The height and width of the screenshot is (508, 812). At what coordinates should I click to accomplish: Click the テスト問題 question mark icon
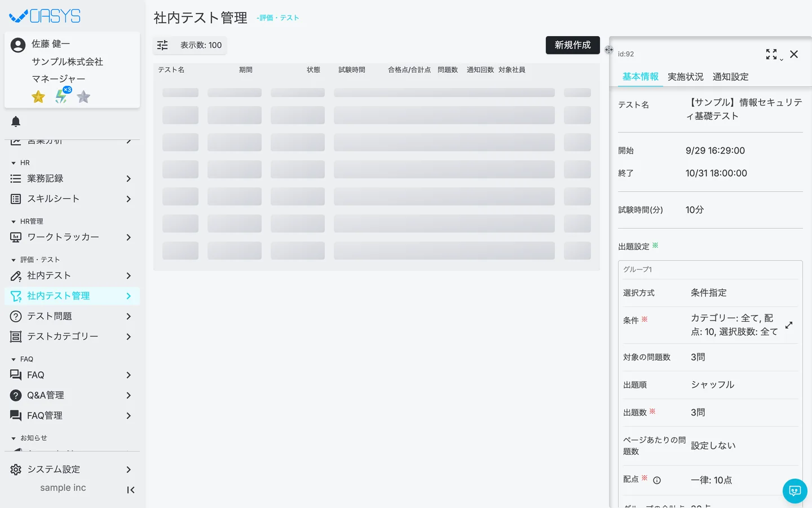[16, 316]
